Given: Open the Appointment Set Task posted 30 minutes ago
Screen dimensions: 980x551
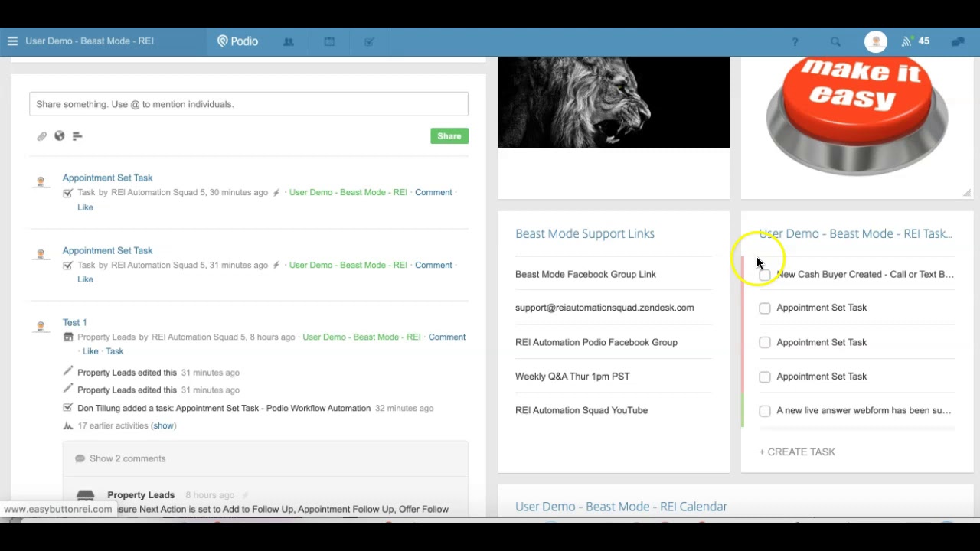Looking at the screenshot, I should [108, 178].
